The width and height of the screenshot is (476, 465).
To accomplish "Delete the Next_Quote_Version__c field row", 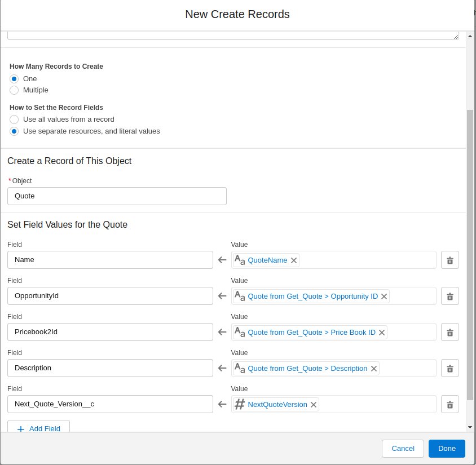I will 449,404.
